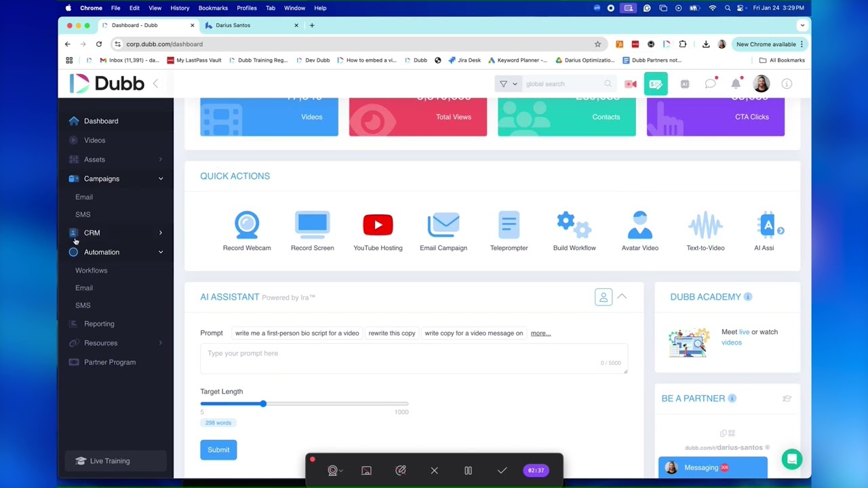Click the Submit button

218,450
